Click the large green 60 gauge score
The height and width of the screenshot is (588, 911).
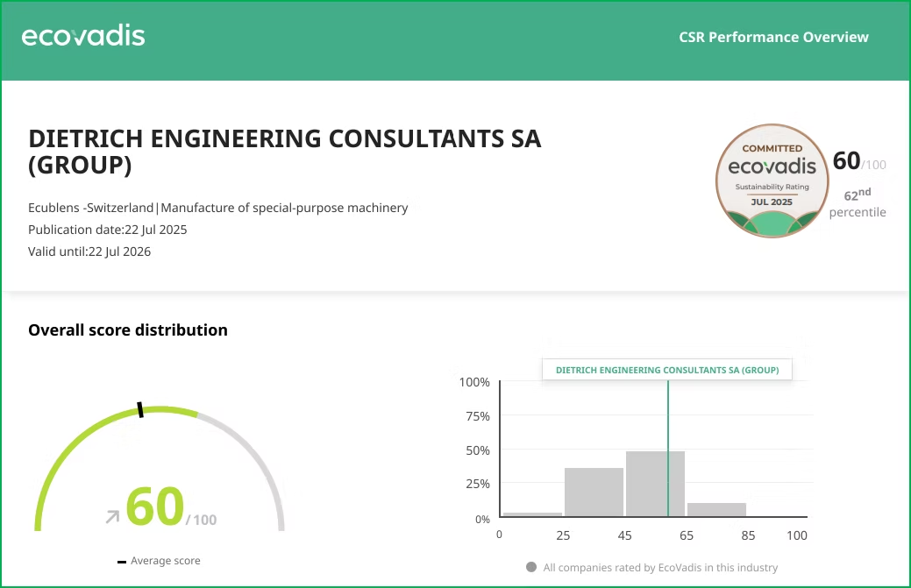[155, 506]
